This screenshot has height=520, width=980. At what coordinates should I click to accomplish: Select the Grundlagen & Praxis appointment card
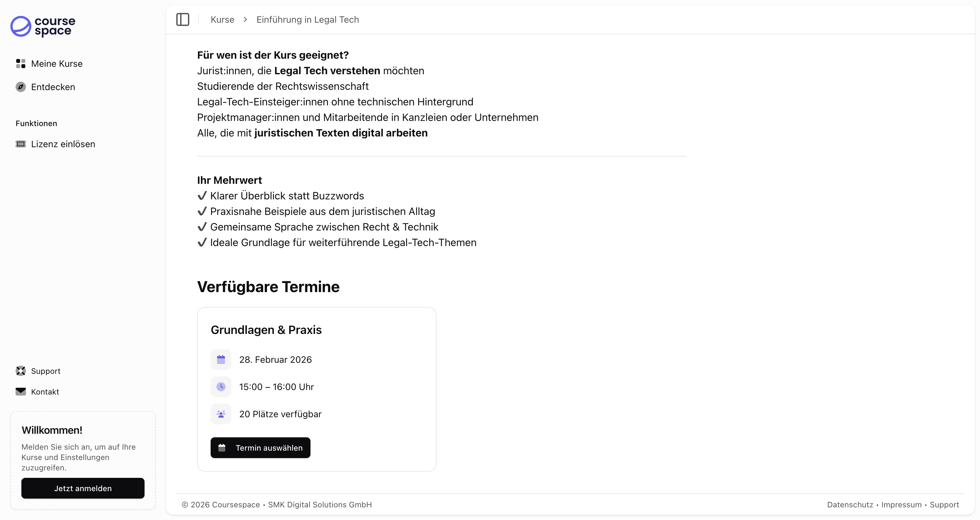click(x=317, y=389)
